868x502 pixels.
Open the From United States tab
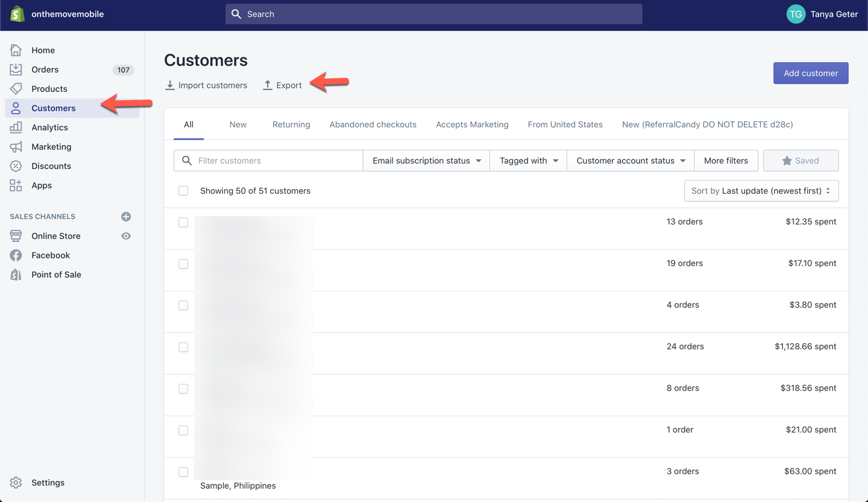tap(565, 124)
